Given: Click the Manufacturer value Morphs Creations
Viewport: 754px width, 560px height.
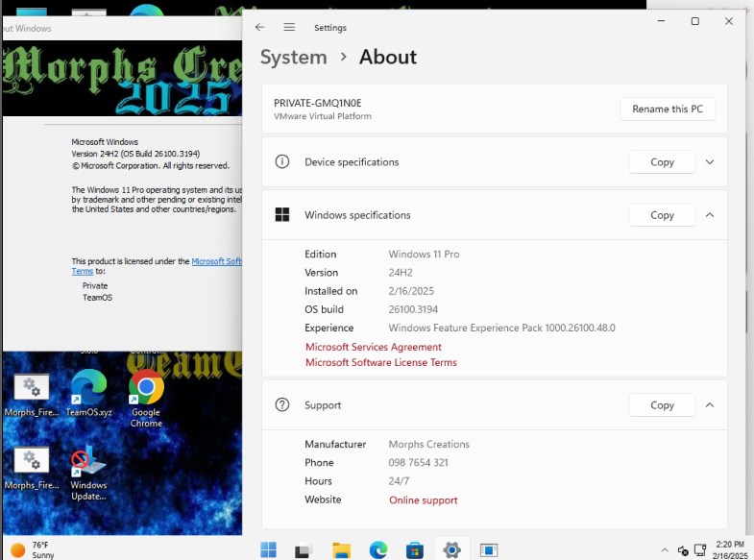Looking at the screenshot, I should (x=428, y=444).
